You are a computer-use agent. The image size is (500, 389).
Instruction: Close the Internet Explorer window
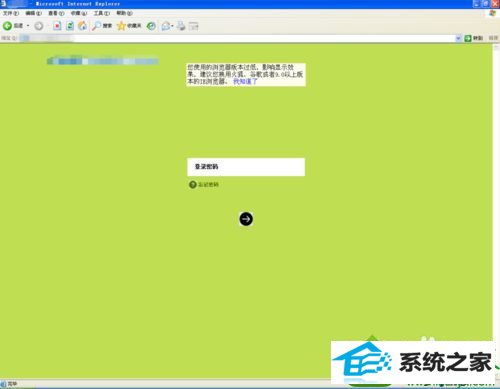click(x=495, y=4)
